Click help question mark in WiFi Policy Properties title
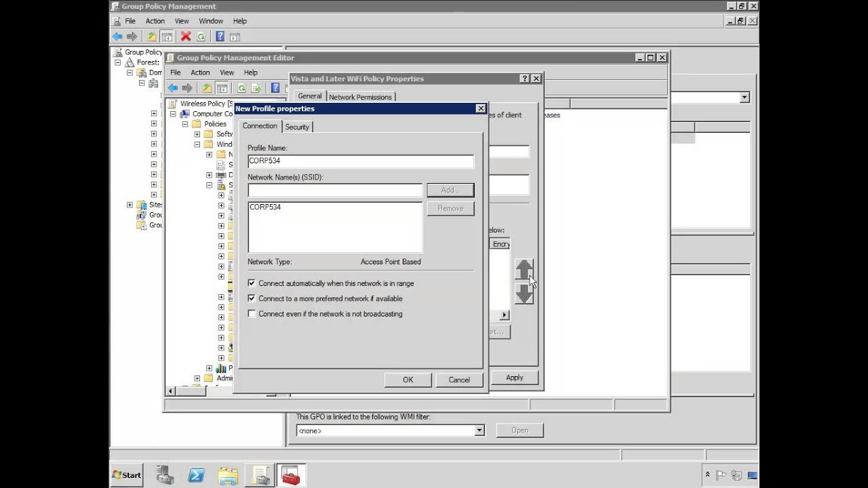The height and width of the screenshot is (488, 868). (525, 79)
